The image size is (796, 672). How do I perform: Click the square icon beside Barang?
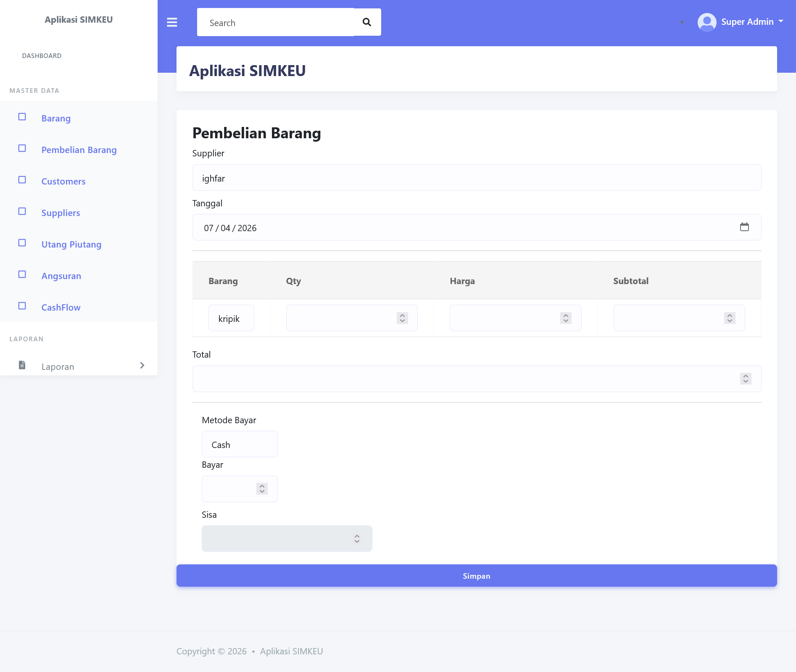click(x=22, y=117)
